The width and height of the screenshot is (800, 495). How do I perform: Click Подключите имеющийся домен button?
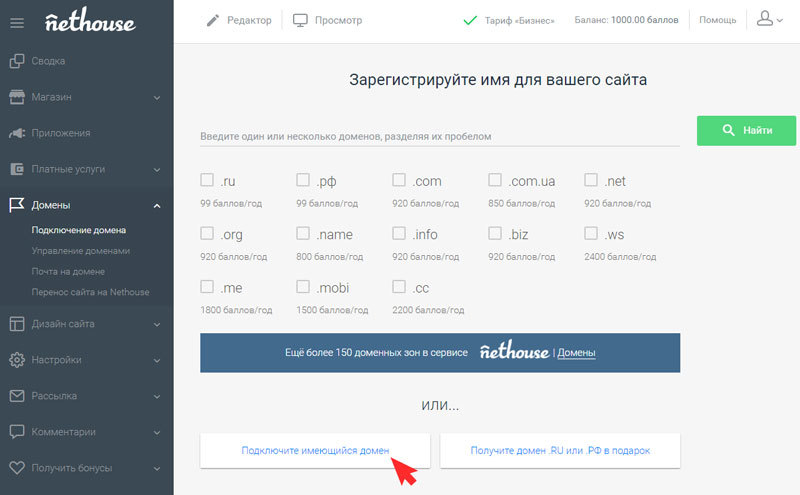[x=315, y=451]
